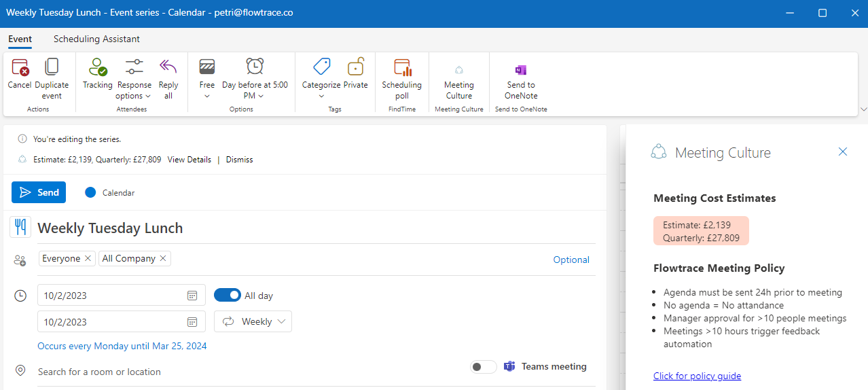Turn off the All day toggle
The height and width of the screenshot is (390, 868).
tap(227, 296)
